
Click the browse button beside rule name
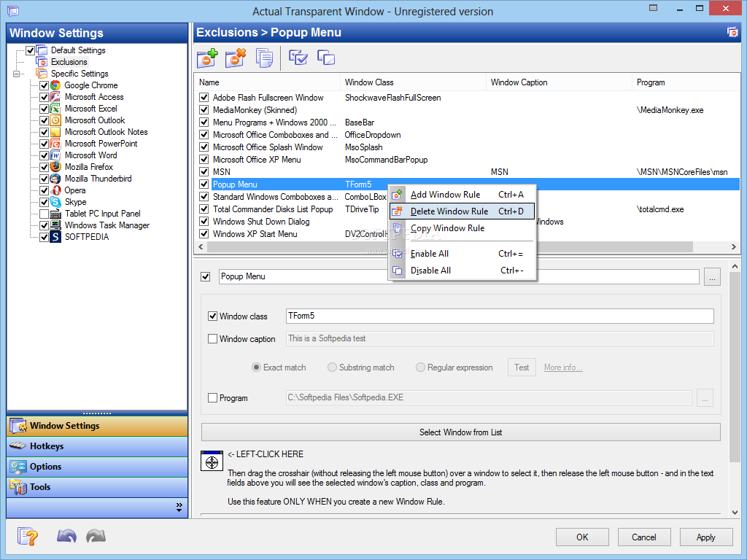point(712,276)
